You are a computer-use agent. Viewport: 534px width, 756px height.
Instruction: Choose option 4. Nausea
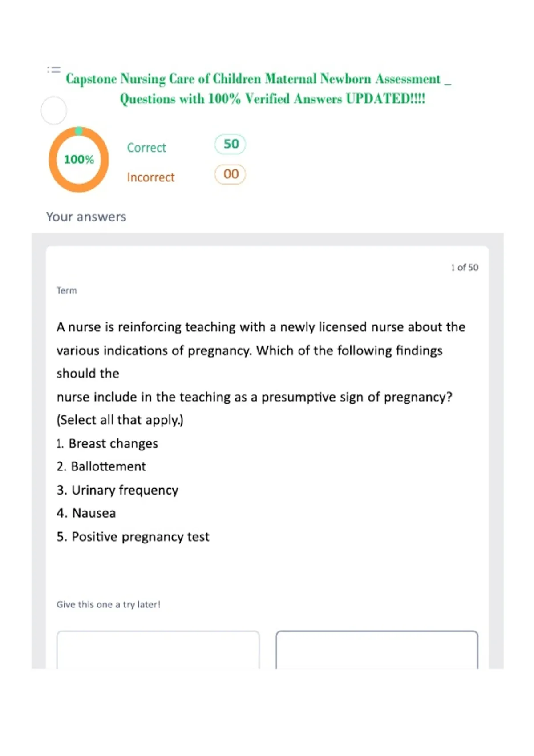[x=86, y=513]
